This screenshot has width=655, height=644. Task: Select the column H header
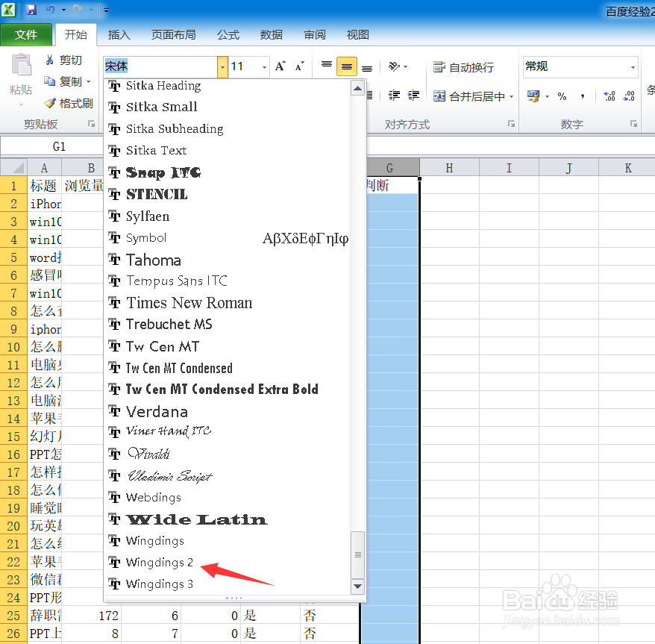coord(449,168)
